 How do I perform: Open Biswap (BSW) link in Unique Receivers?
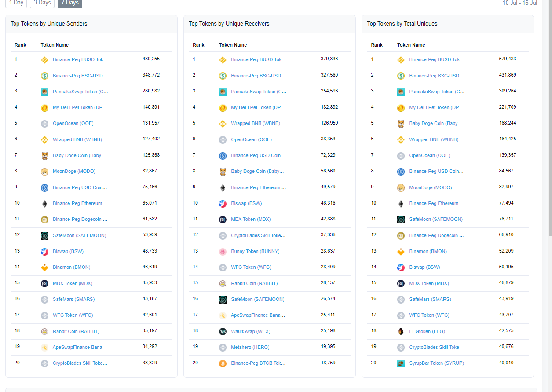pos(246,203)
